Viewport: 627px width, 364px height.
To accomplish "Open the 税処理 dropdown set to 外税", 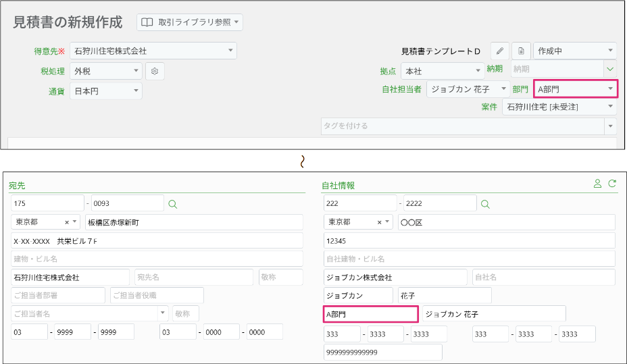I will [x=106, y=71].
